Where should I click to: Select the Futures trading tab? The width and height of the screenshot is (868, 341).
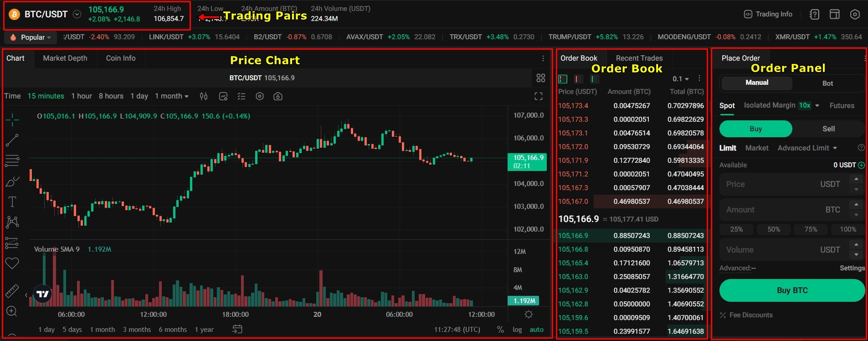(x=842, y=106)
